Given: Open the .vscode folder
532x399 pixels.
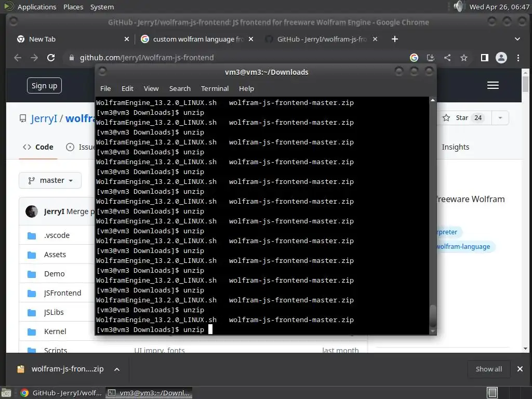Looking at the screenshot, I should pos(57,235).
